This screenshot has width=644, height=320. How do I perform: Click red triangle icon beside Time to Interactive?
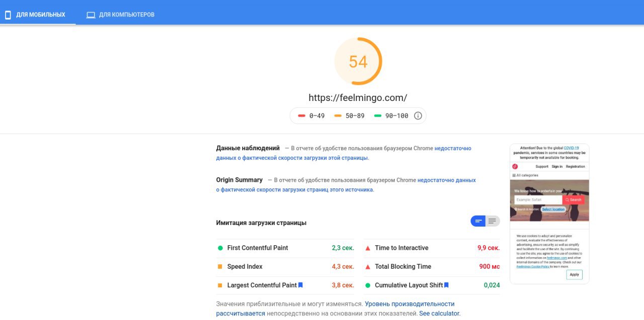368,248
